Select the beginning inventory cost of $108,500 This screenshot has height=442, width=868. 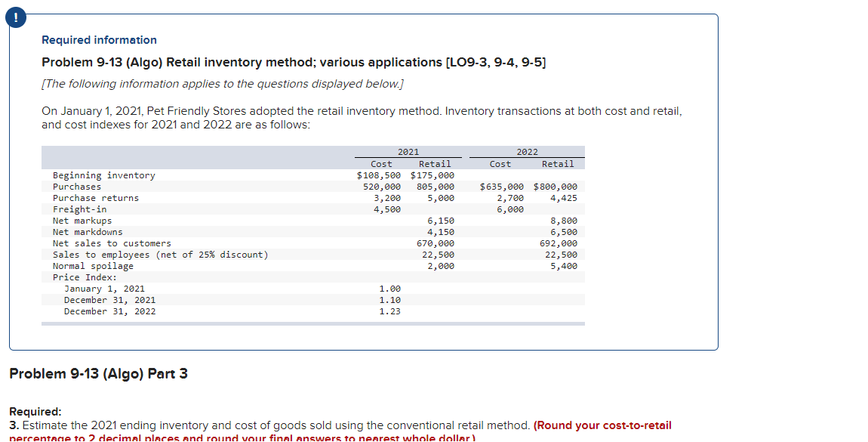(x=380, y=175)
